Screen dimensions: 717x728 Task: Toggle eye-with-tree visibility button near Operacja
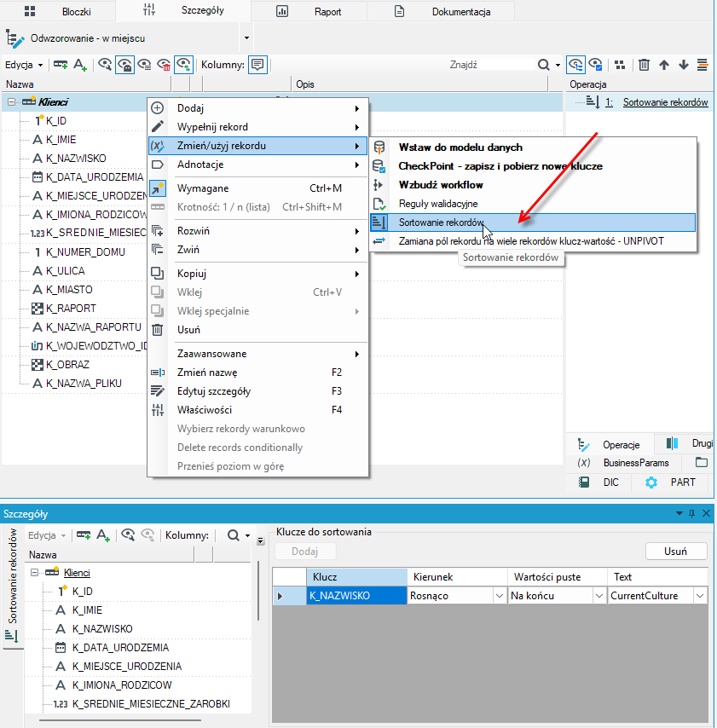click(x=575, y=65)
